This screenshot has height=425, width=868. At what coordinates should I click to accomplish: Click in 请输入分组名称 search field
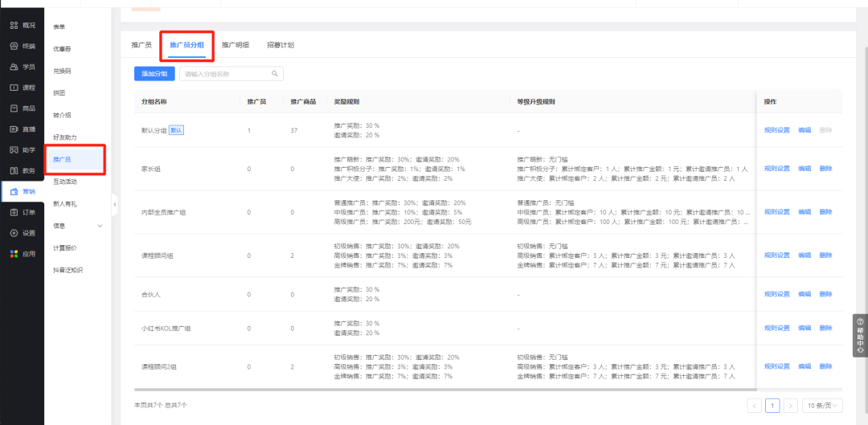point(225,74)
